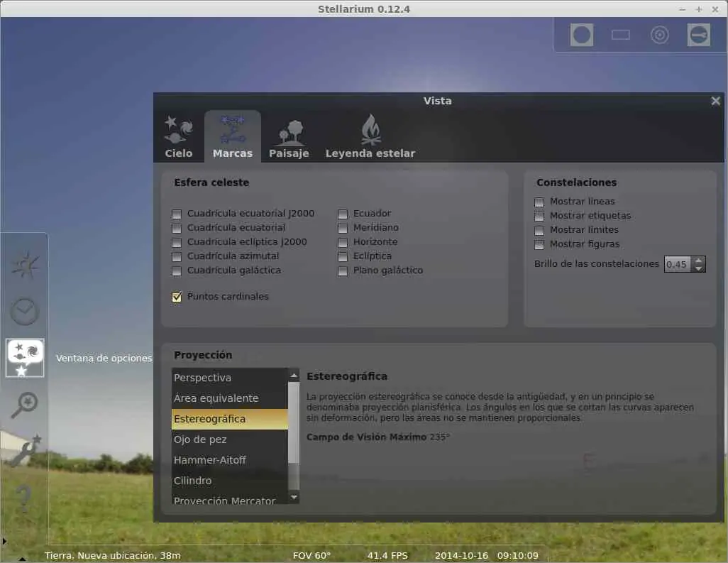Decrease constellation brightness with down arrow

(x=699, y=268)
